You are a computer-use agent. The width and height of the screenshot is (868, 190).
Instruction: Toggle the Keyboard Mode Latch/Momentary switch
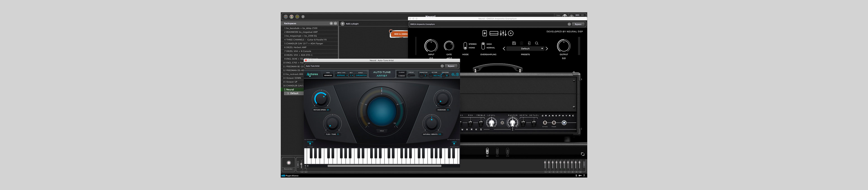click(x=454, y=144)
